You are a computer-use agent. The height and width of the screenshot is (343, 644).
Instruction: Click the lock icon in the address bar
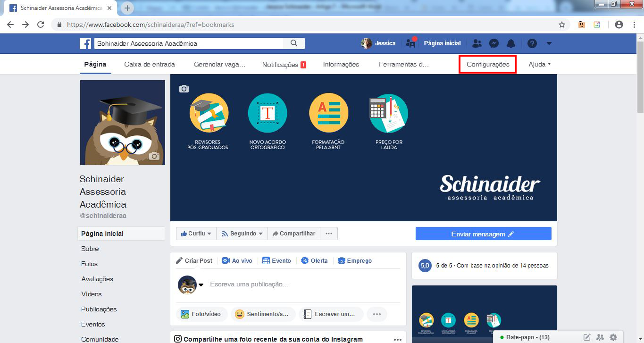point(59,25)
